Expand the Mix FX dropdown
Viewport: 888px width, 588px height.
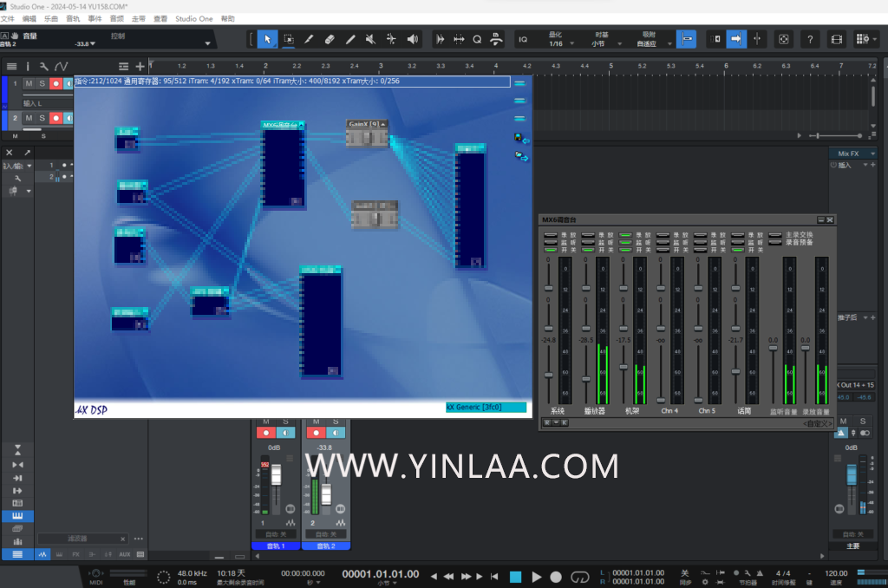click(x=853, y=154)
